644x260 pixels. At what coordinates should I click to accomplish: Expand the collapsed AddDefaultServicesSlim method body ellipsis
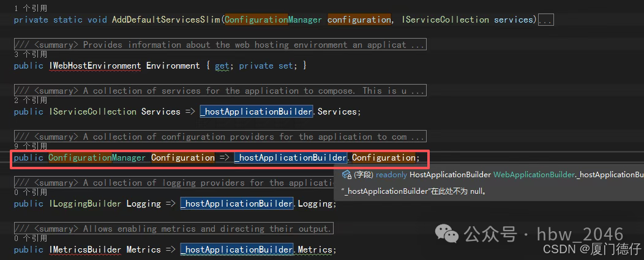[546, 20]
